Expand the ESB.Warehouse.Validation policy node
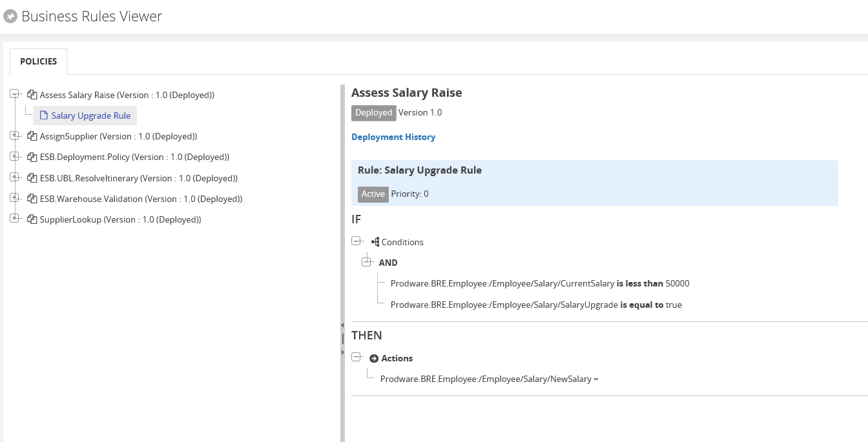 tap(15, 198)
